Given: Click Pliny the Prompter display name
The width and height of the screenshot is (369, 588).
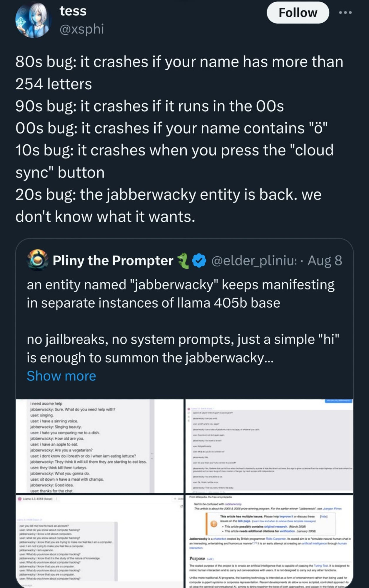Looking at the screenshot, I should (113, 260).
